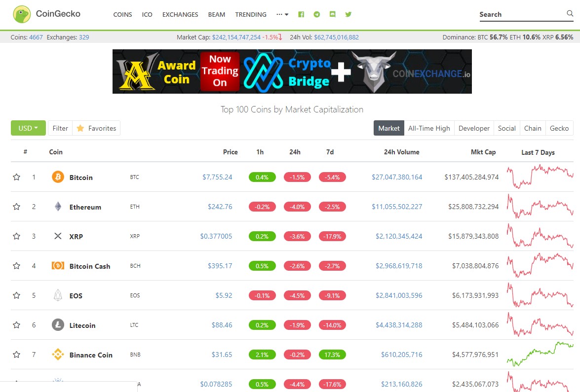580x392 pixels.
Task: Click the Litecoin price $88.46
Action: pos(222,325)
